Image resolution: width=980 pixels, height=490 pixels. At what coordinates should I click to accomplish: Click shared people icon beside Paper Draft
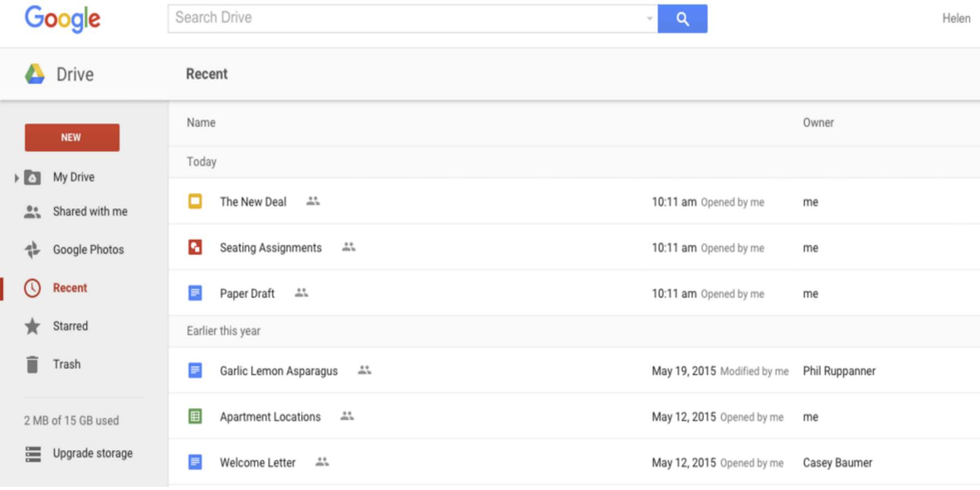(301, 293)
